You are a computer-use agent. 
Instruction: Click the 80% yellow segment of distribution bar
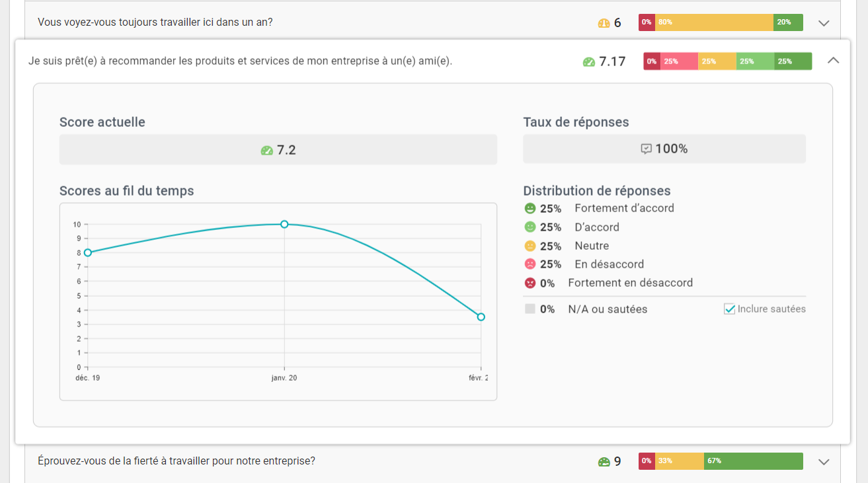click(x=714, y=22)
